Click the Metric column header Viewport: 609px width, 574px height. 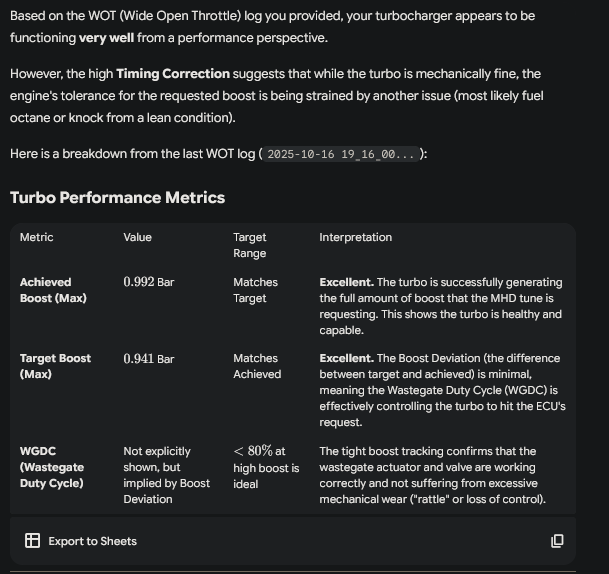pyautogui.click(x=37, y=237)
